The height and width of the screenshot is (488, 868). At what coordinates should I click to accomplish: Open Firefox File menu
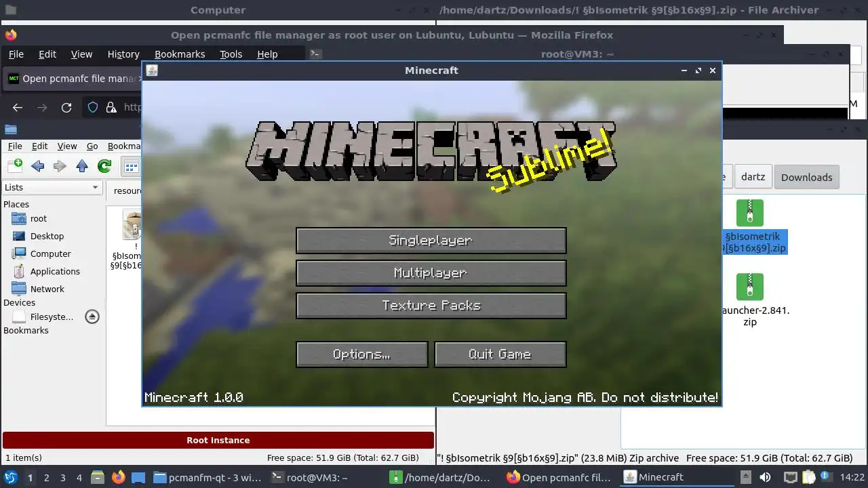tap(16, 54)
